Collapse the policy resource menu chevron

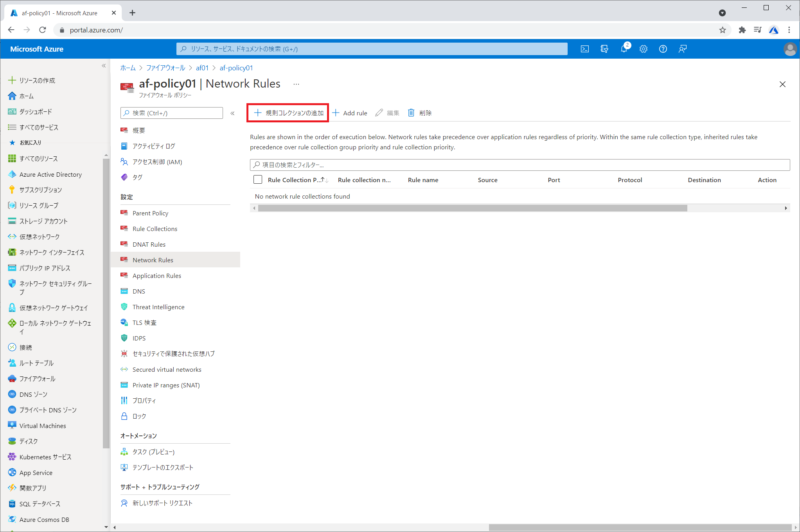pos(232,113)
